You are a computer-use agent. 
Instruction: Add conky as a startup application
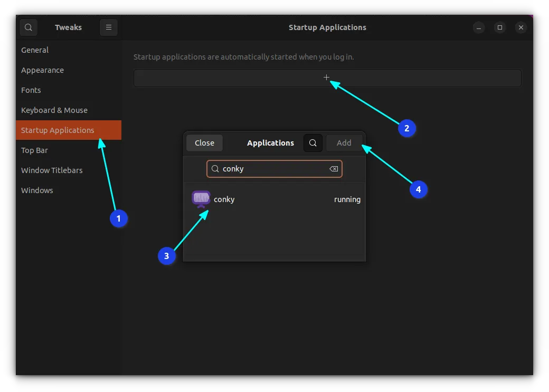click(x=344, y=142)
